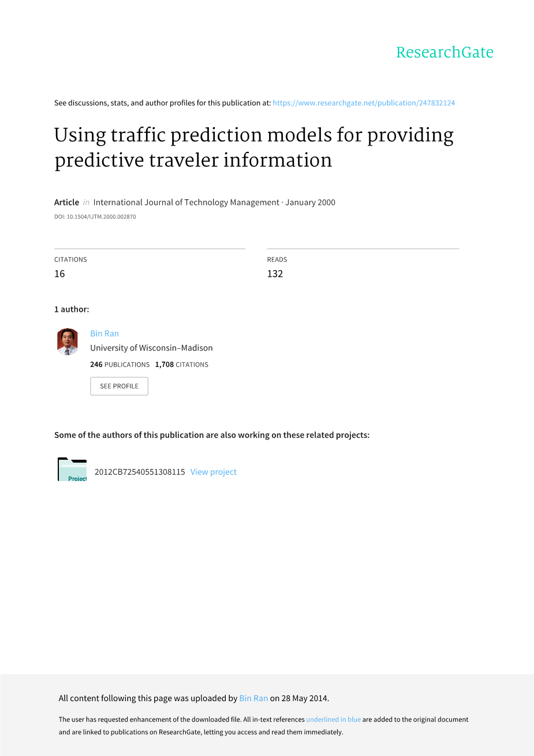The image size is (534, 756).
Task: Click the citations count of 16
Action: tap(59, 274)
